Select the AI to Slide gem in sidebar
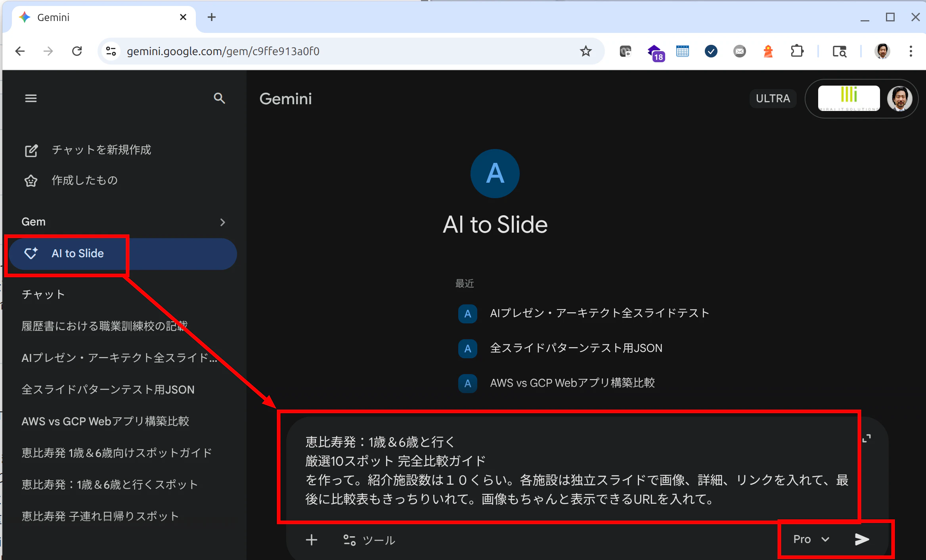This screenshot has width=926, height=560. [123, 254]
